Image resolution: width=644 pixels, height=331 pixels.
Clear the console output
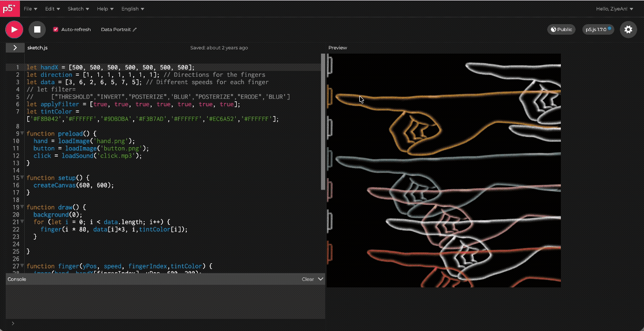(x=308, y=280)
